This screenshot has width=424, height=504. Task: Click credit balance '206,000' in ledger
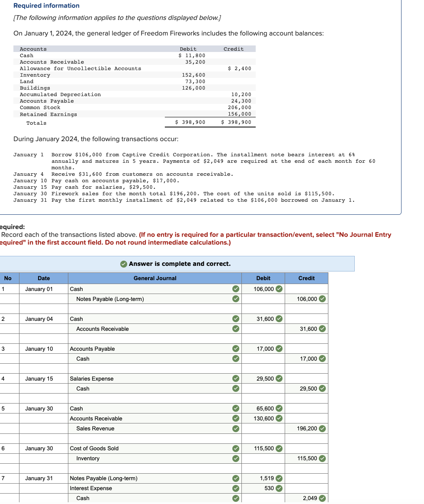(x=240, y=107)
